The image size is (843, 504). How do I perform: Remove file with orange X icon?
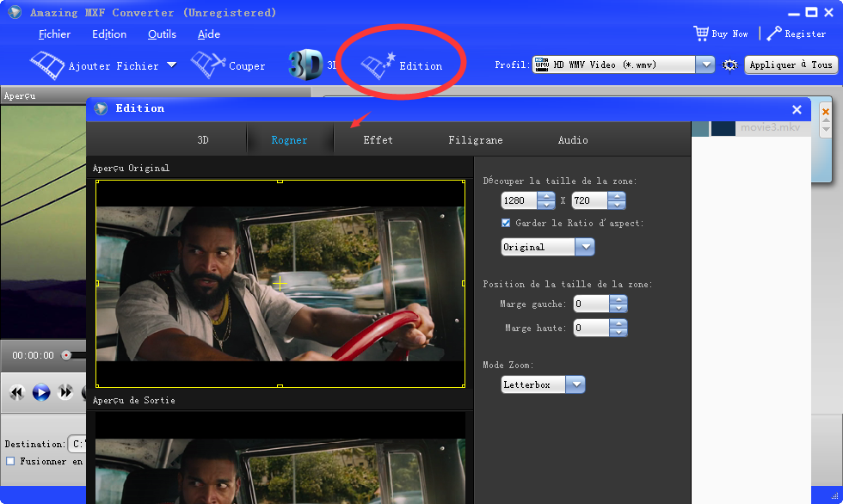[x=826, y=112]
